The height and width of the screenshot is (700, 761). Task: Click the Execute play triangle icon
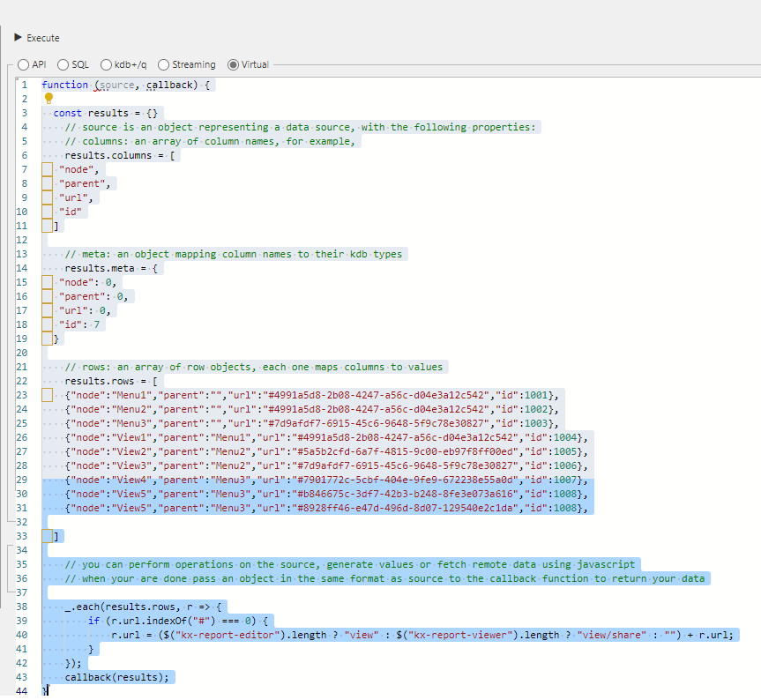[x=19, y=38]
